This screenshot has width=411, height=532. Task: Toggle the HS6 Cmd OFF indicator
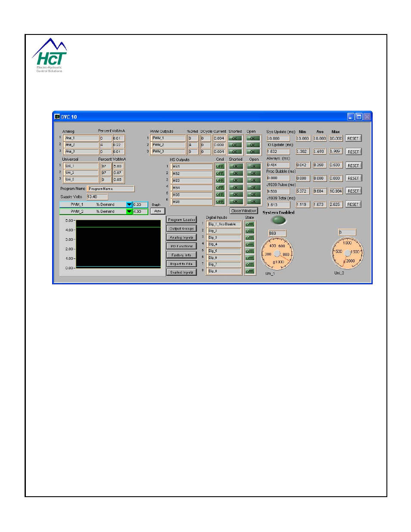(220, 202)
